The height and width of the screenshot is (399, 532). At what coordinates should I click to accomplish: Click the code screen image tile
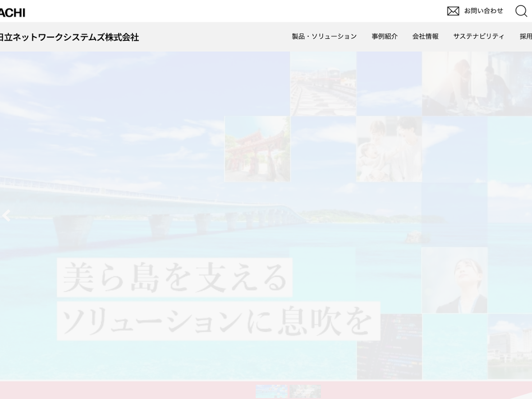389,346
